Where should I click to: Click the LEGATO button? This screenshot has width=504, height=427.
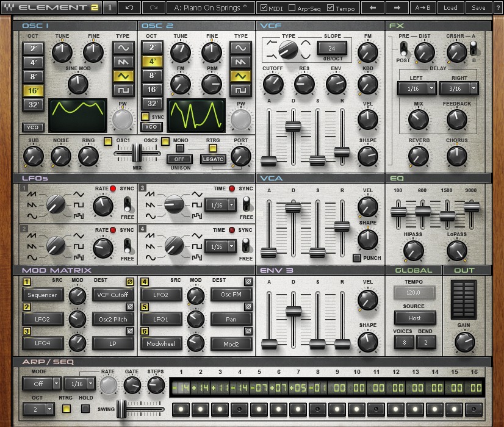(213, 159)
